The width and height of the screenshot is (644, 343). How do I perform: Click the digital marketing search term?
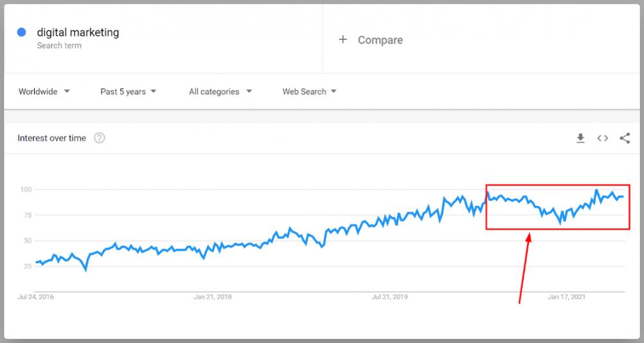click(x=78, y=32)
